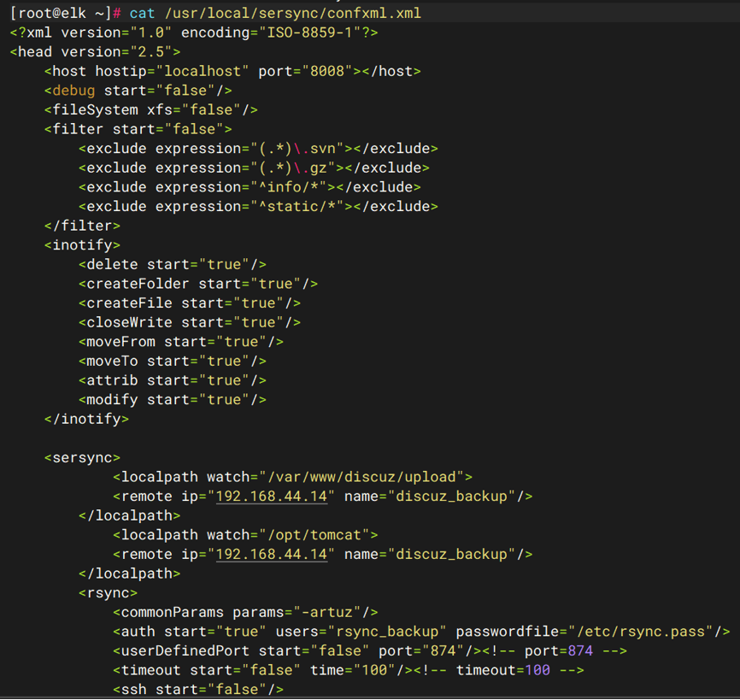740x700 pixels.
Task: Click the commonParams params="-artuz" line
Action: point(245,613)
